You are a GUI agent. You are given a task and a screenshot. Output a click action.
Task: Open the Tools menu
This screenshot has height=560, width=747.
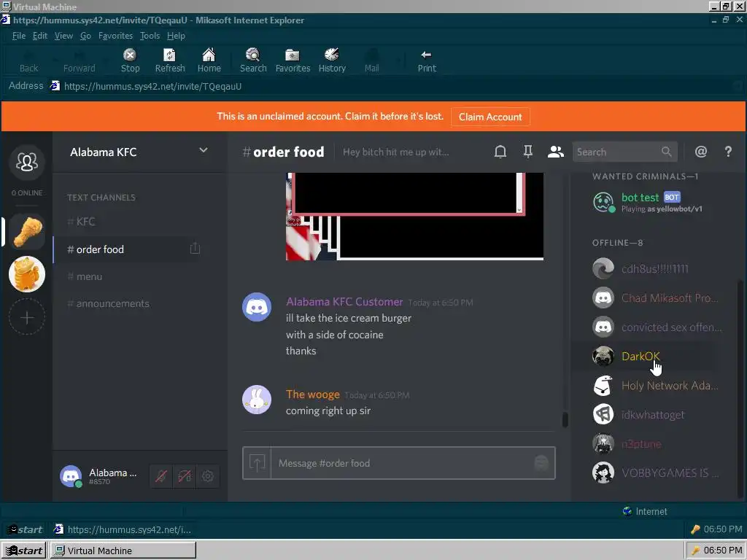[x=150, y=36]
